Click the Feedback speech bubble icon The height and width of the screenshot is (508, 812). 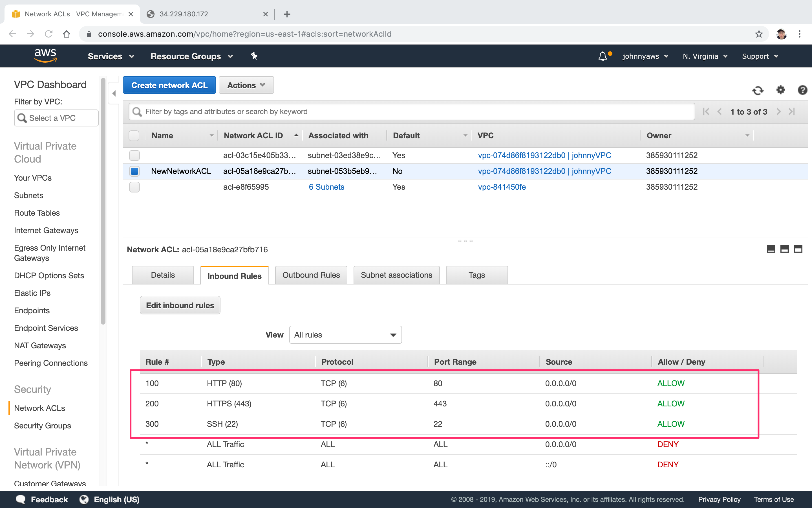click(21, 499)
